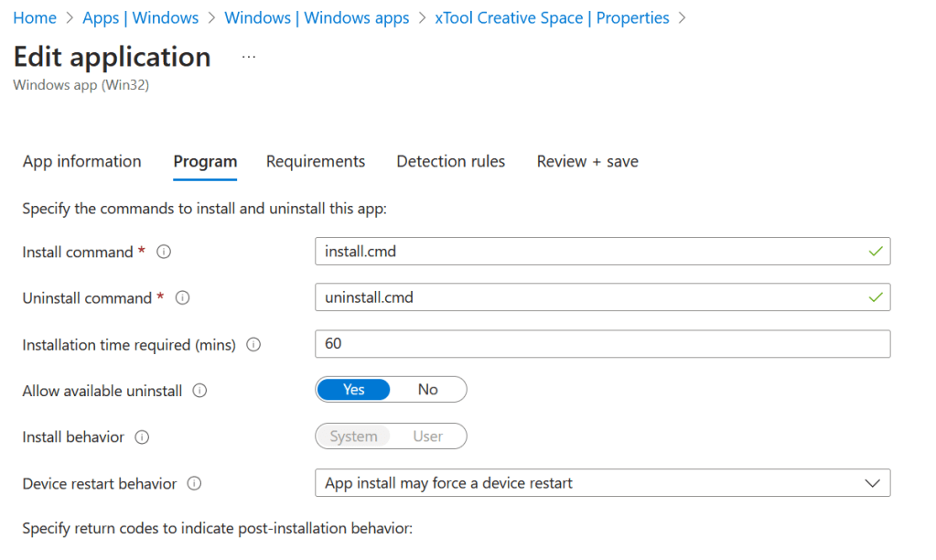Go to Home in the breadcrumb
The width and height of the screenshot is (936, 560).
(35, 18)
